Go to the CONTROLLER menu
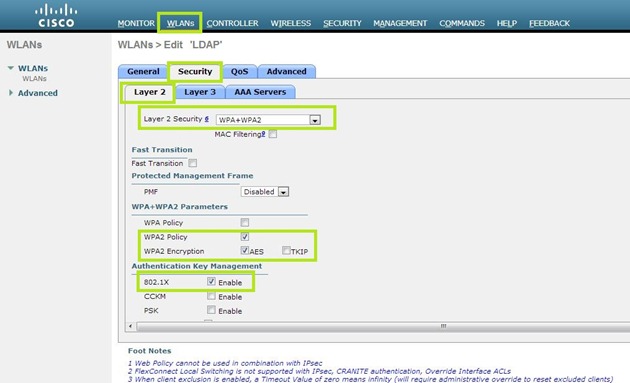This screenshot has height=383, width=630. (x=233, y=23)
